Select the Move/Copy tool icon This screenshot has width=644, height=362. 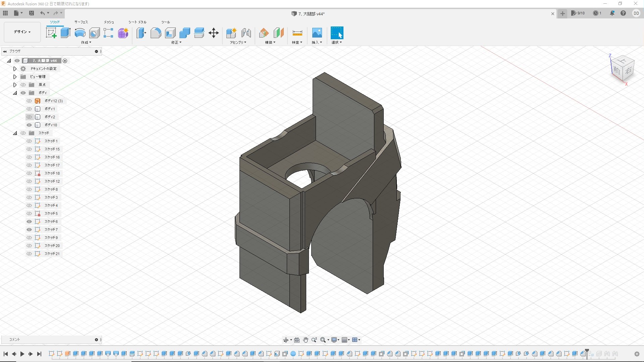point(213,33)
